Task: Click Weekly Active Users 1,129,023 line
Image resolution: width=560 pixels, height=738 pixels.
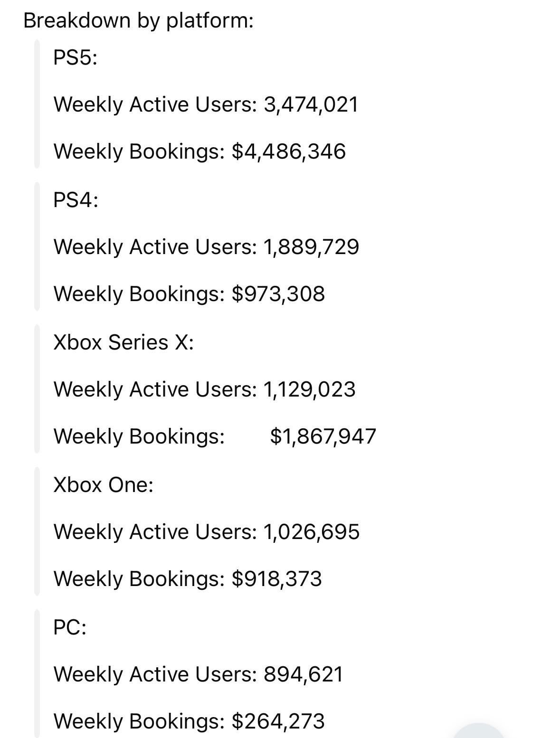Action: [204, 389]
